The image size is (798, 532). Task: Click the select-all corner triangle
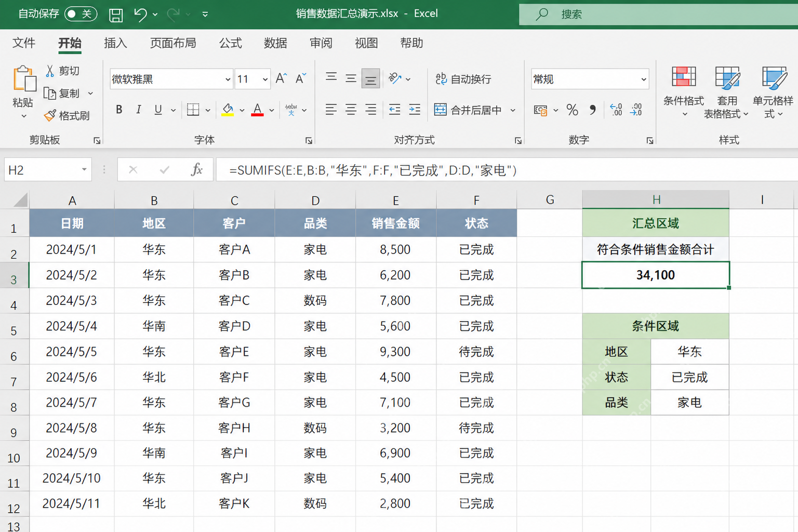tap(20, 200)
